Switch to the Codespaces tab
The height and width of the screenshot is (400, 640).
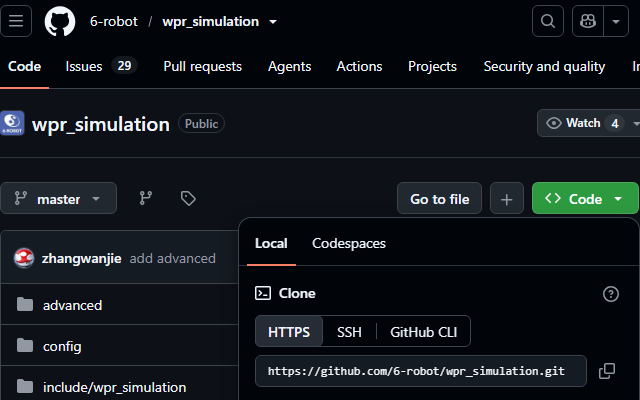pyautogui.click(x=349, y=244)
